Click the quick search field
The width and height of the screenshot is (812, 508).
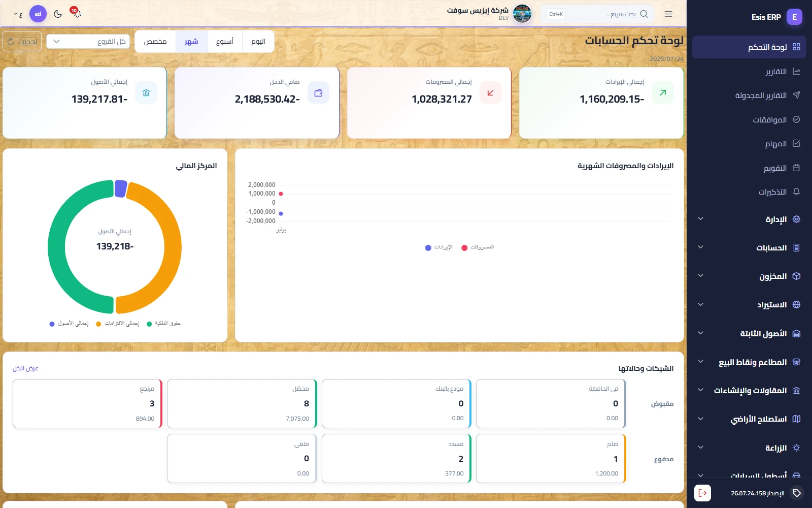tap(597, 14)
